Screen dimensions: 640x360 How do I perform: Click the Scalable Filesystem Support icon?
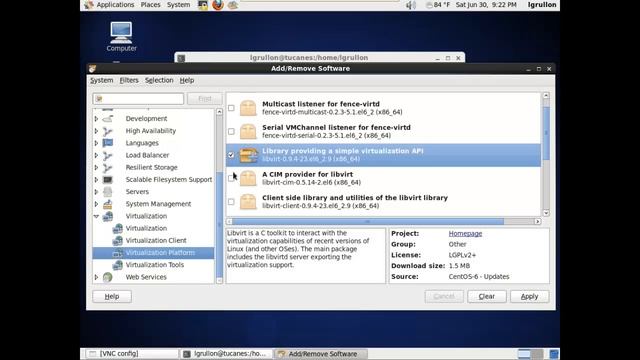pyautogui.click(x=108, y=180)
